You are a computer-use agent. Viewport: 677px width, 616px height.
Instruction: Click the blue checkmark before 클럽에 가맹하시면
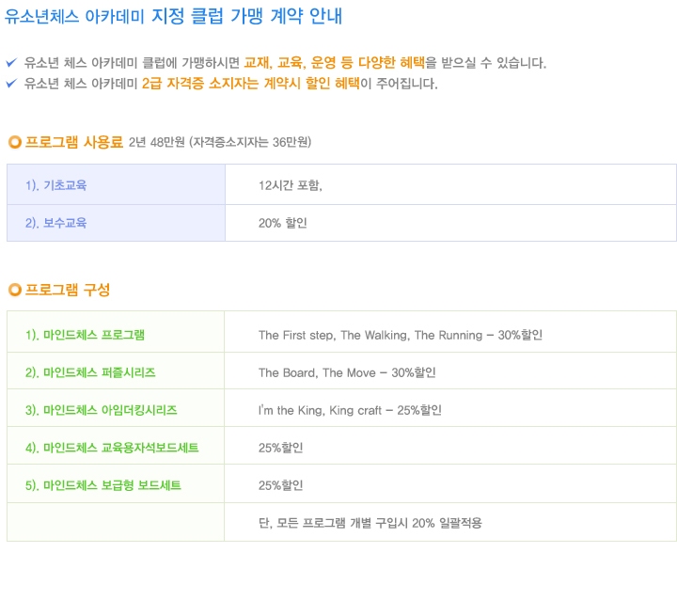[x=11, y=63]
